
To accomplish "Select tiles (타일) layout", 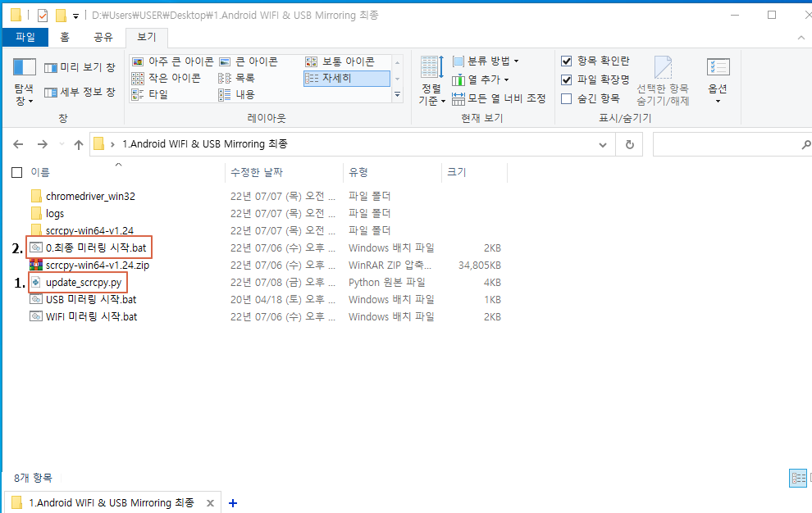I will tap(150, 95).
